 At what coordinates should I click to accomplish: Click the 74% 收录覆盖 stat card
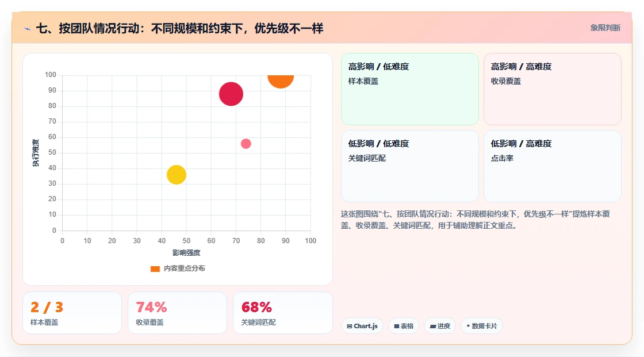tap(178, 313)
